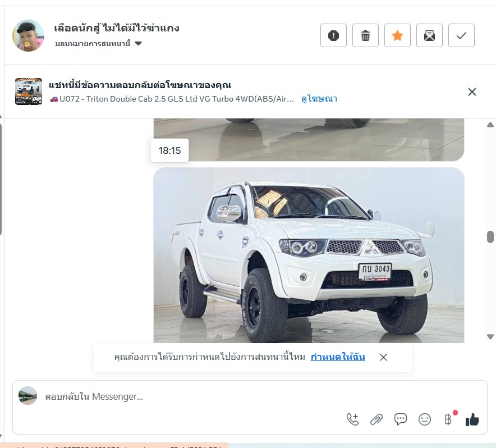Open the มอบหมายการสนทนานี้ assignment dropdown
Viewport: 496px width, 448px height.
click(x=98, y=43)
